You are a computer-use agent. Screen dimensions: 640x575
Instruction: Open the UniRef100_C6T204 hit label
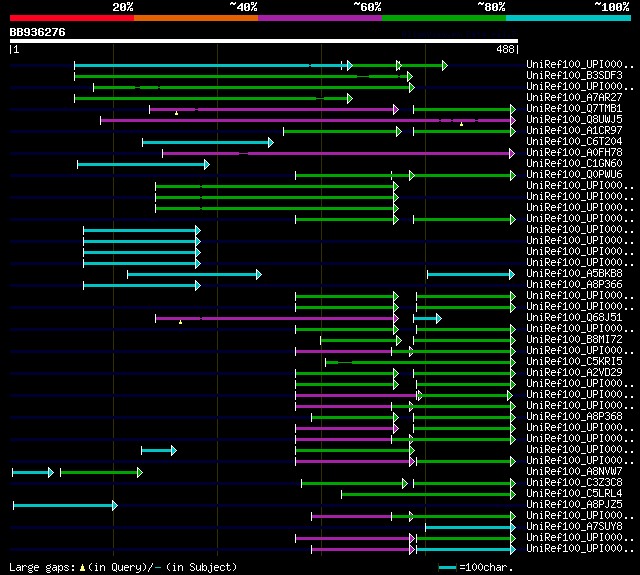pyautogui.click(x=574, y=142)
